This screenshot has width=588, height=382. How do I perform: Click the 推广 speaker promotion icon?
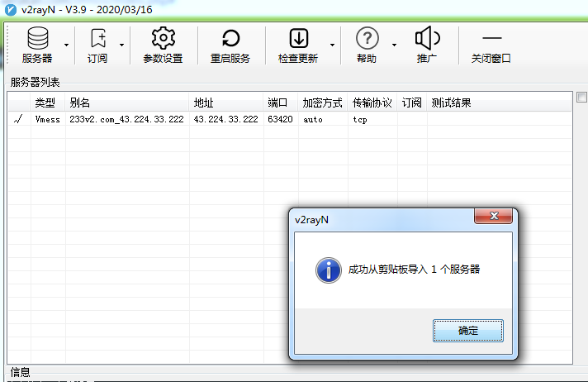tap(427, 38)
